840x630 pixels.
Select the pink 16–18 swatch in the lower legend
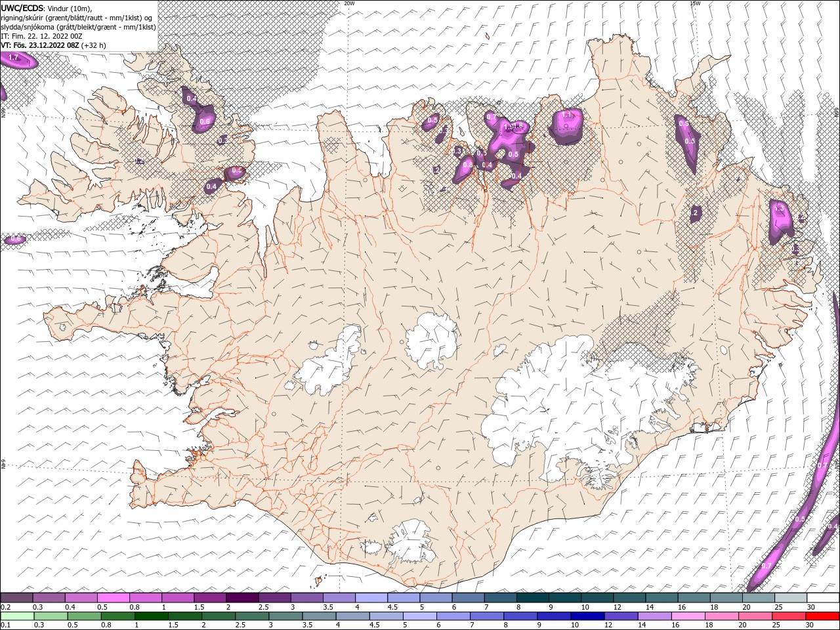(688, 616)
